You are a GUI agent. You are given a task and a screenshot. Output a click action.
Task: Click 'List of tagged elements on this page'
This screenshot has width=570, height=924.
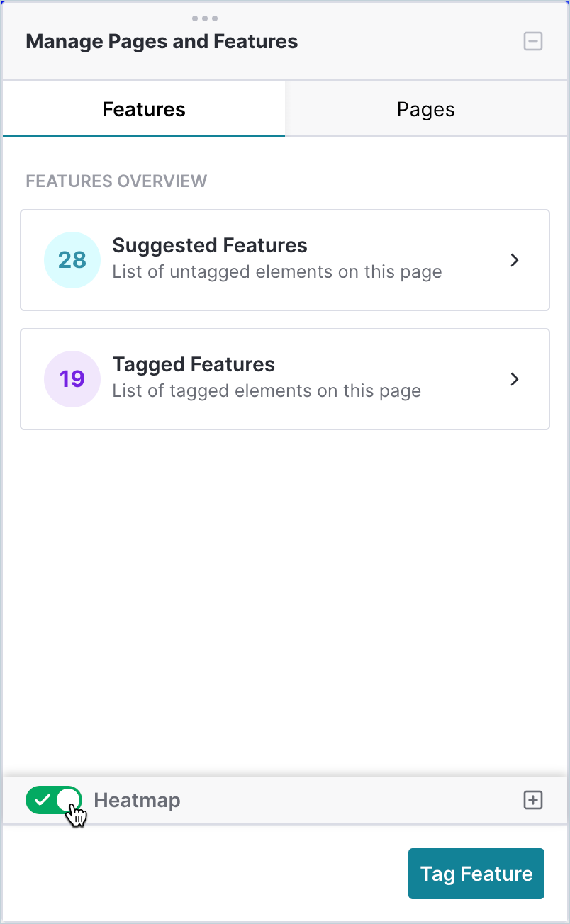(x=267, y=391)
